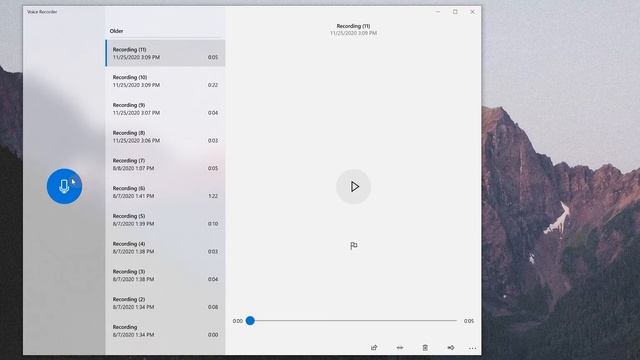
Task: Select Recording (7) dated 8/8/2020
Action: 165,164
